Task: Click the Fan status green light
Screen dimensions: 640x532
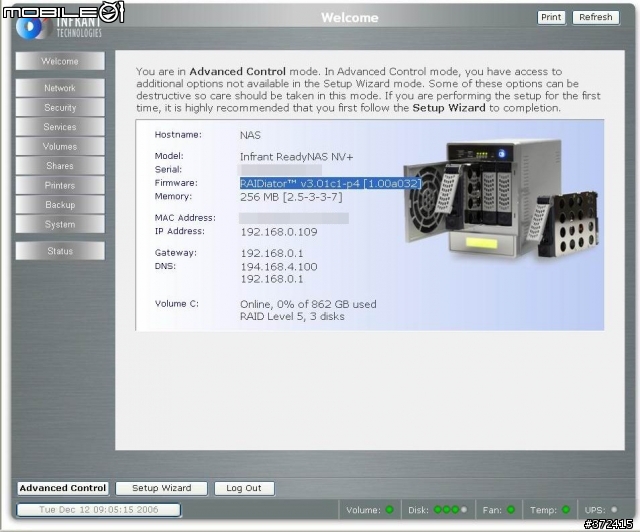Action: 511,510
